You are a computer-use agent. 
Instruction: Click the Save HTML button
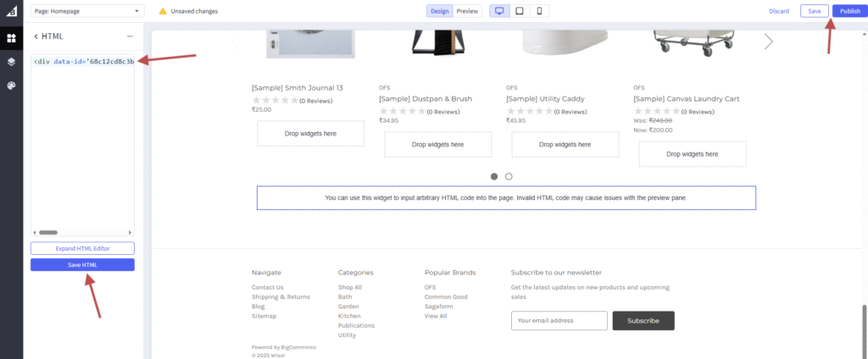tap(82, 265)
